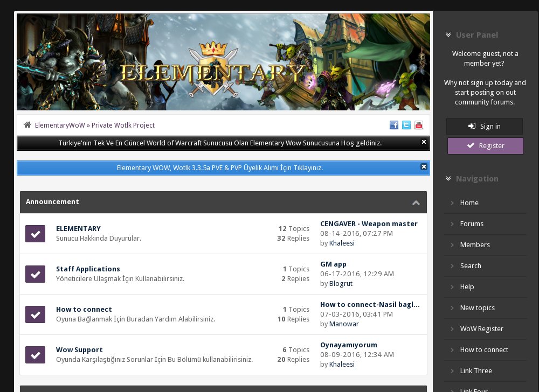The height and width of the screenshot is (392, 539).
Task: Click the Wow Support forum status icon
Action: pos(36,355)
